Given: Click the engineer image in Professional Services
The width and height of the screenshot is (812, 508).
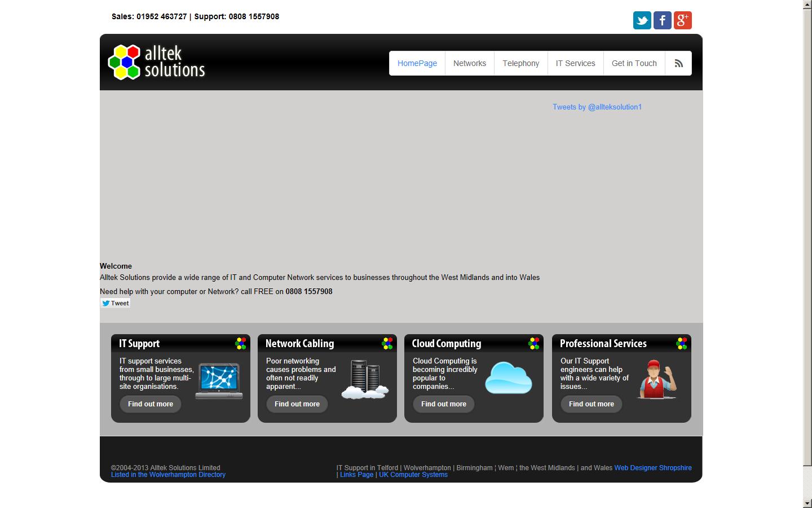Looking at the screenshot, I should pyautogui.click(x=657, y=379).
